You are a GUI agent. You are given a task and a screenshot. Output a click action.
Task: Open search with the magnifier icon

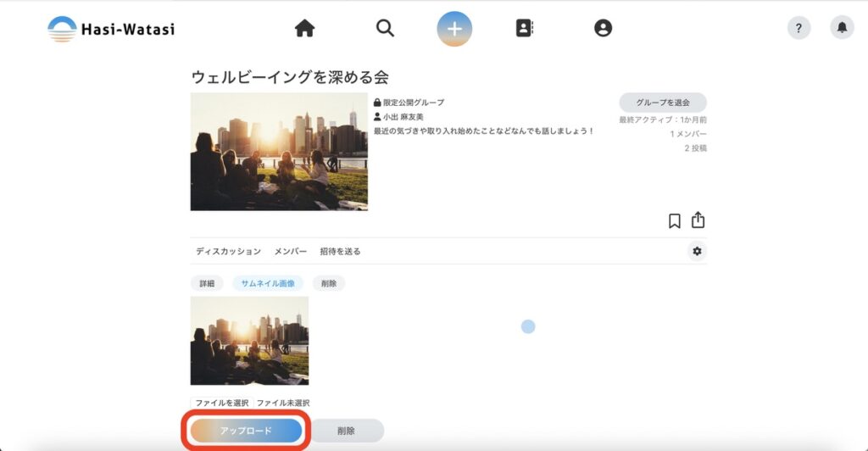tap(385, 29)
